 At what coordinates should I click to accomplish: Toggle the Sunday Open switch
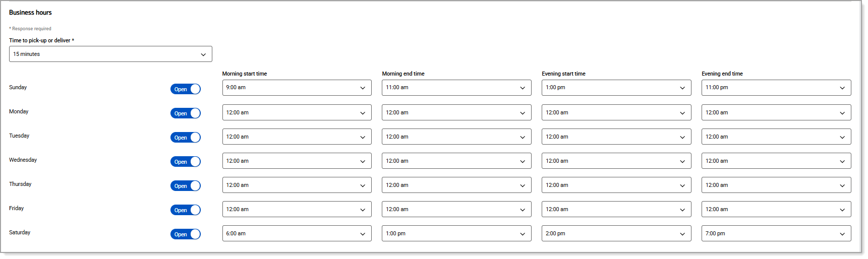[x=186, y=89]
